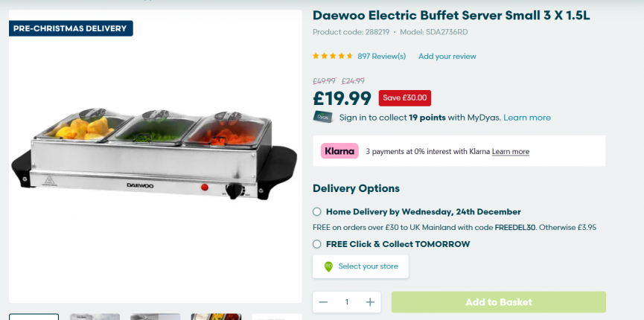Open 897 Review(s) link
This screenshot has width=644, height=320.
click(381, 57)
